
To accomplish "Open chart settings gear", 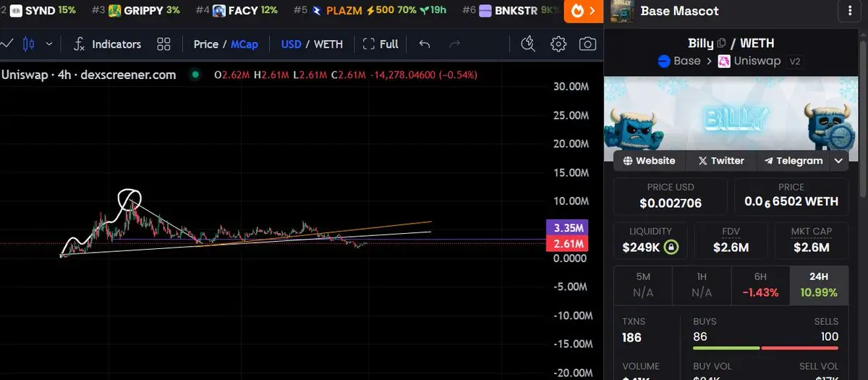I will pos(558,44).
